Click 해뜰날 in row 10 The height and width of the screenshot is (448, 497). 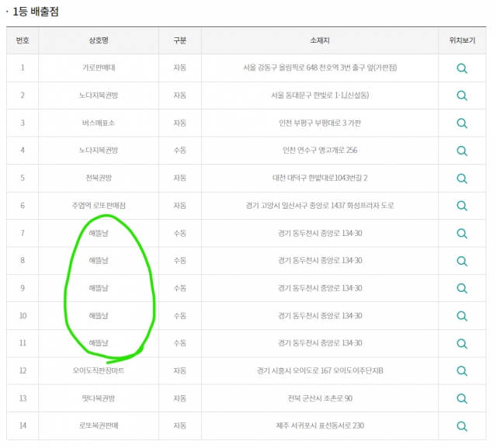click(99, 315)
